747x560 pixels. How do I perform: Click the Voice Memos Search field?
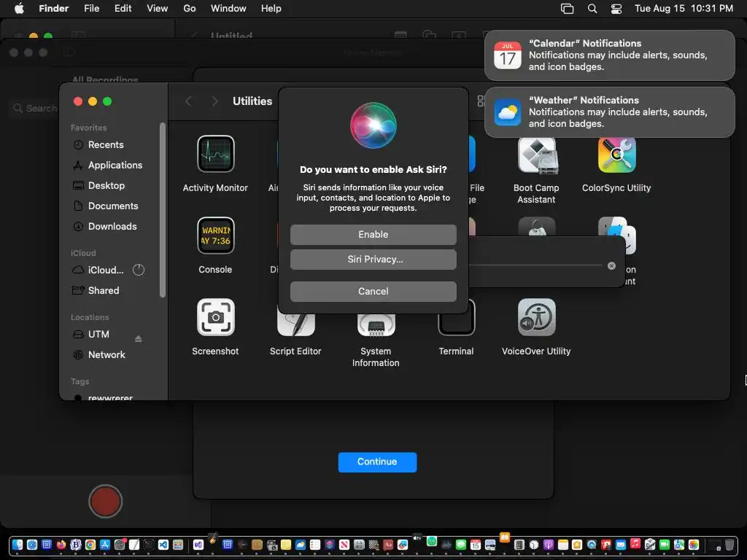[34, 108]
